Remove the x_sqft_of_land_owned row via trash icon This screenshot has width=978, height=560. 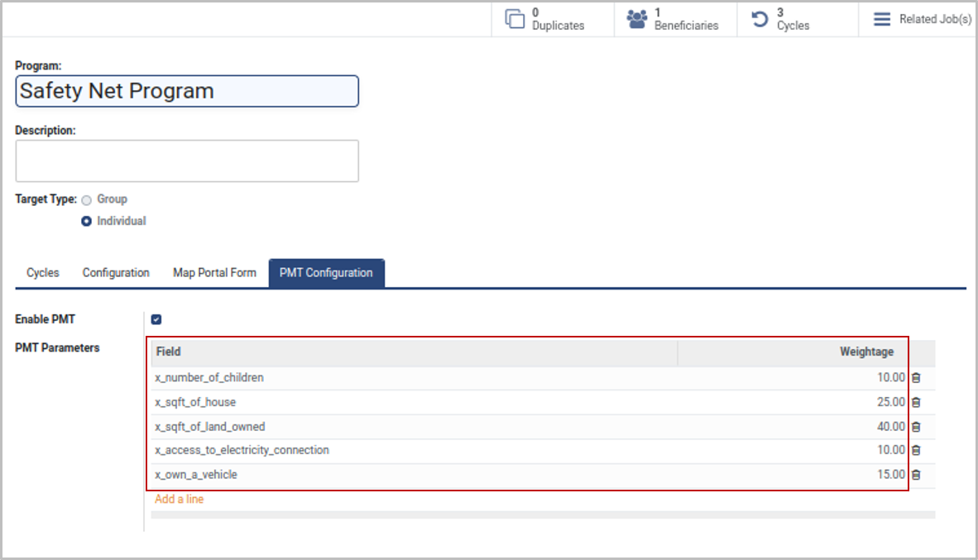(x=916, y=427)
